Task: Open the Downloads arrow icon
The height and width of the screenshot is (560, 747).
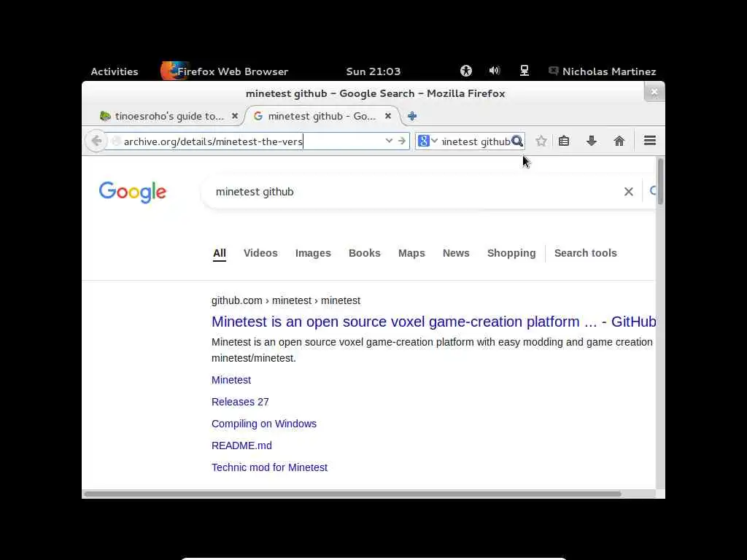Action: point(592,141)
